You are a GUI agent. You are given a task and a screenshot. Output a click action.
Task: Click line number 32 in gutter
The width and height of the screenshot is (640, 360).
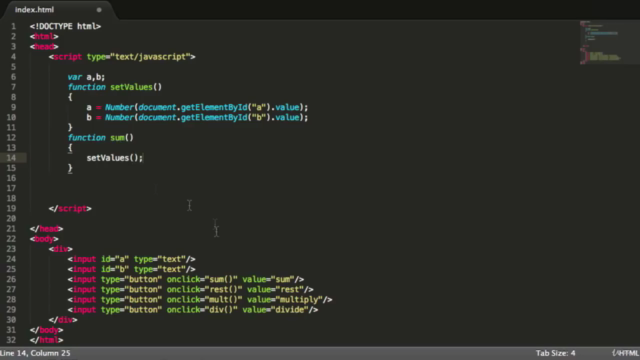point(11,340)
